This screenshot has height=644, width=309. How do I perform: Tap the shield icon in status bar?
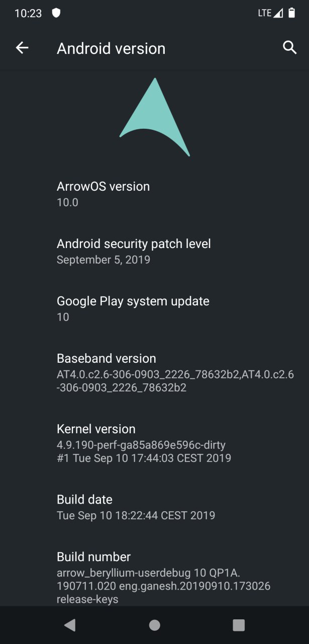56,13
